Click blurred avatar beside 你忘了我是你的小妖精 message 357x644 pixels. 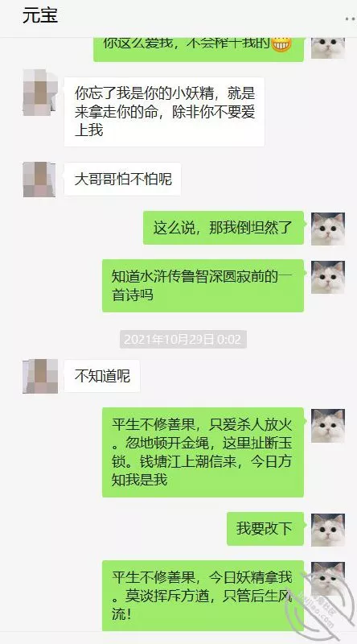tap(40, 93)
